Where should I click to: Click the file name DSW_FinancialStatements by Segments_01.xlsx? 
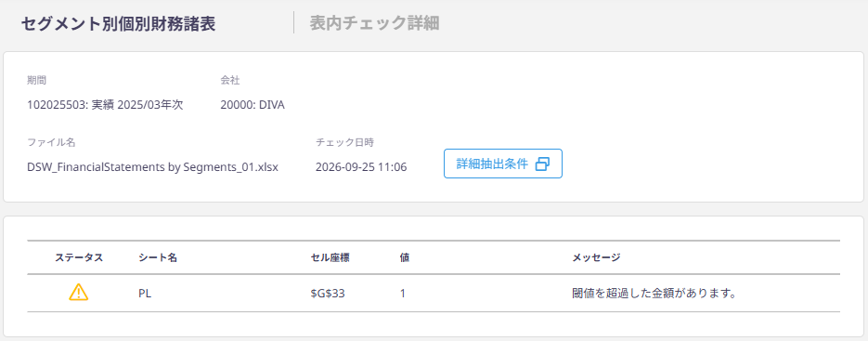coord(153,167)
